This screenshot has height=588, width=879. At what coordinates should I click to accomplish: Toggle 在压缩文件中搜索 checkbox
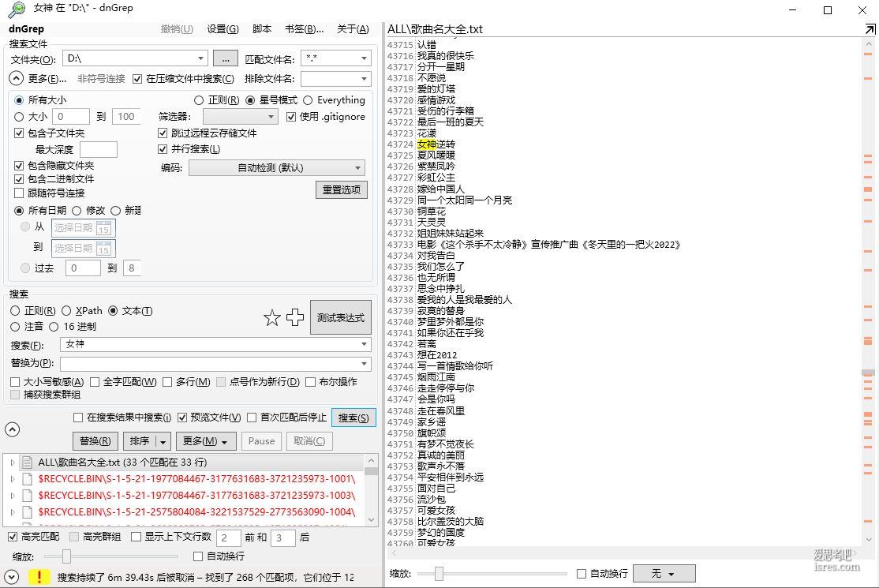tap(137, 79)
